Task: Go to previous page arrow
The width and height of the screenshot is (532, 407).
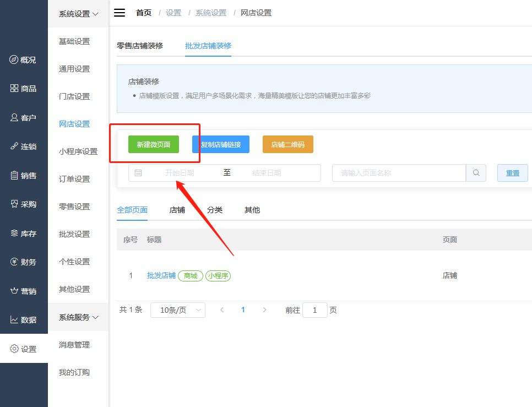Action: pos(222,310)
